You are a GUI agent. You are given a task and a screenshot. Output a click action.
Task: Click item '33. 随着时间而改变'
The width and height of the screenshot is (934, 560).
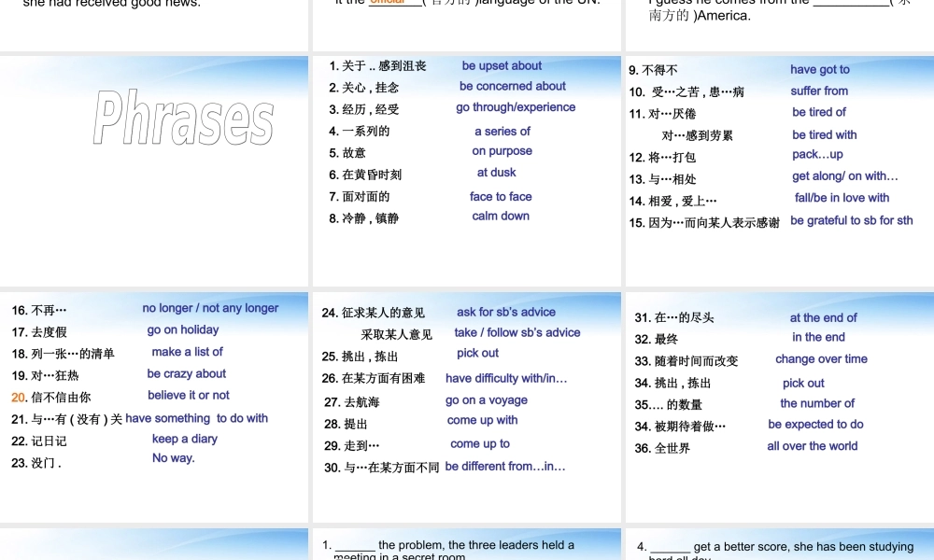tap(686, 361)
